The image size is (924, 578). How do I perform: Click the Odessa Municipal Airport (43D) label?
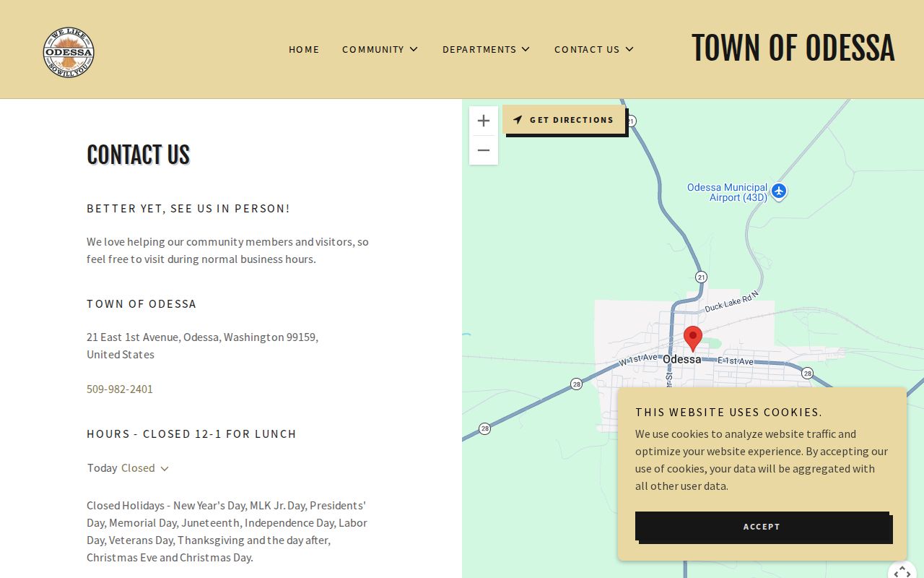pyautogui.click(x=727, y=192)
